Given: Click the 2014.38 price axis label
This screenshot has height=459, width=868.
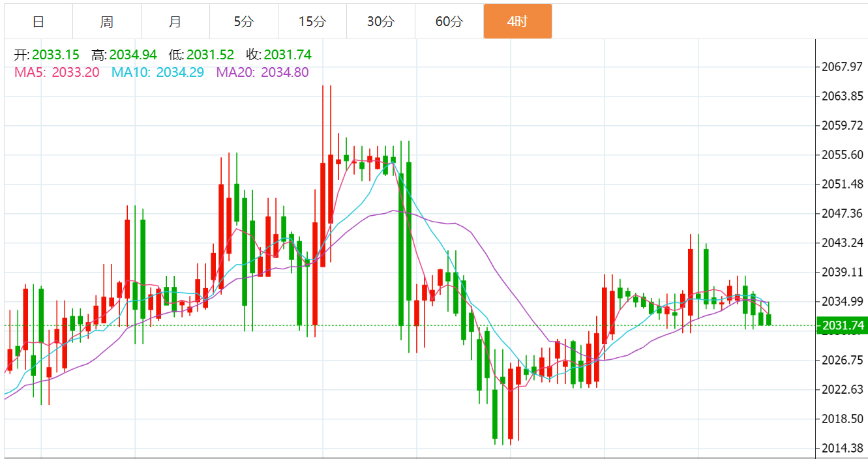Looking at the screenshot, I should pyautogui.click(x=843, y=448).
